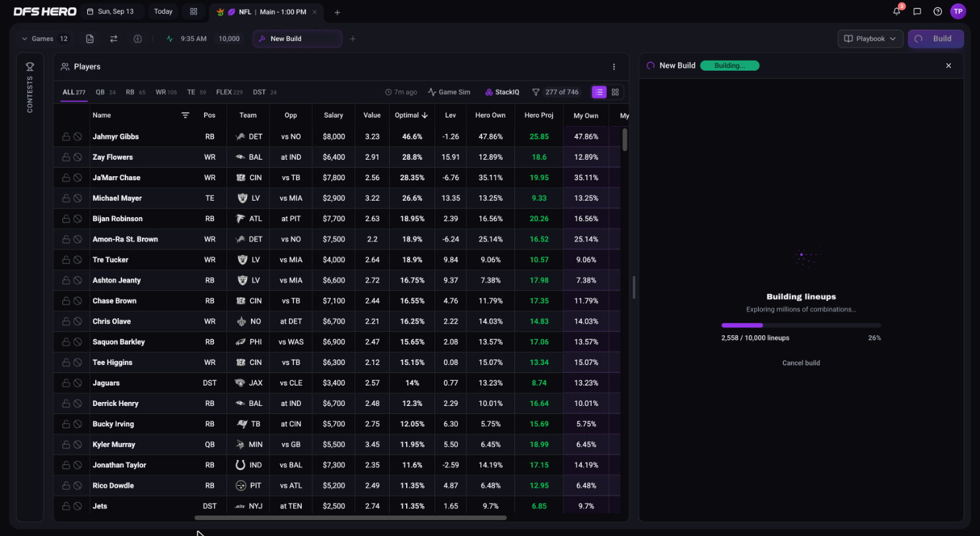The height and width of the screenshot is (536, 980).
Task: Close the New Build panel
Action: [x=949, y=66]
